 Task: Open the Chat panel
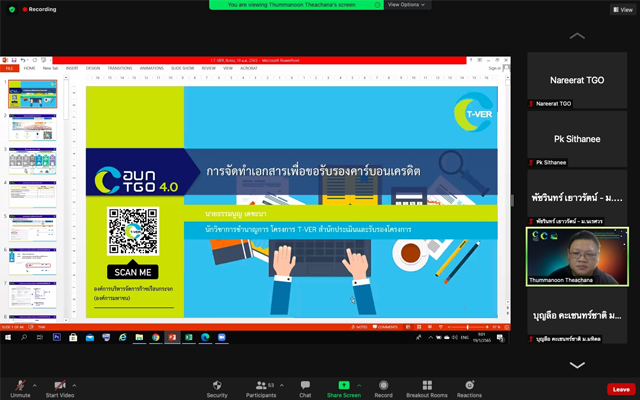coord(305,389)
